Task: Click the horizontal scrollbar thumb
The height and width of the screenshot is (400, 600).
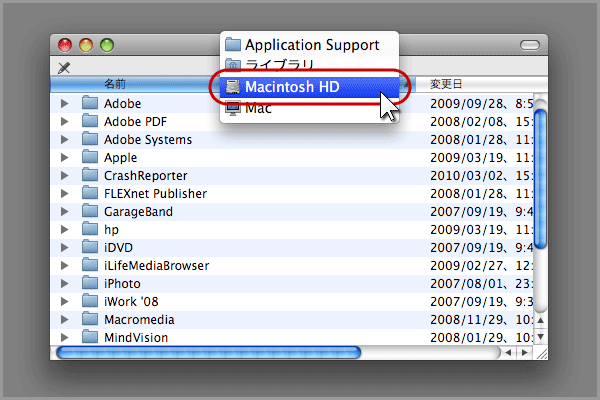Action: (209, 353)
